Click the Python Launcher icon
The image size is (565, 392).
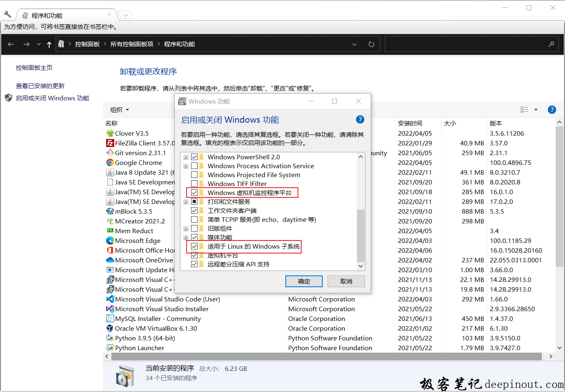pyautogui.click(x=110, y=348)
